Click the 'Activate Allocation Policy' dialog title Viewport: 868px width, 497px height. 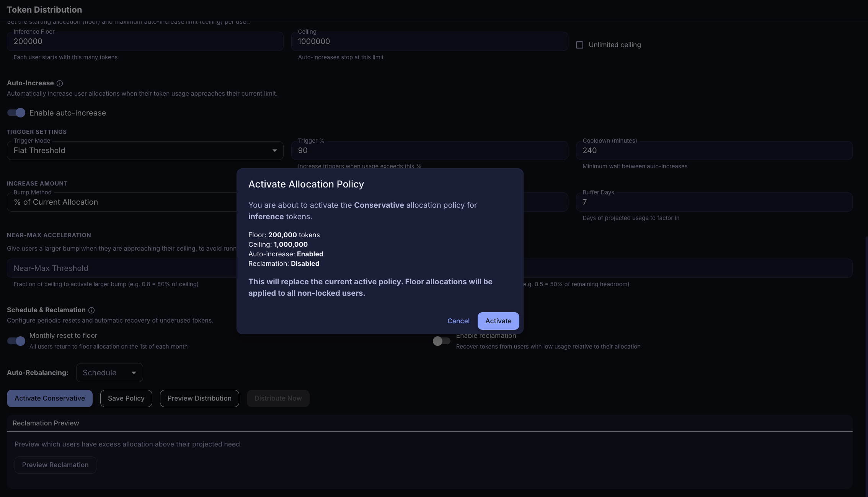306,184
